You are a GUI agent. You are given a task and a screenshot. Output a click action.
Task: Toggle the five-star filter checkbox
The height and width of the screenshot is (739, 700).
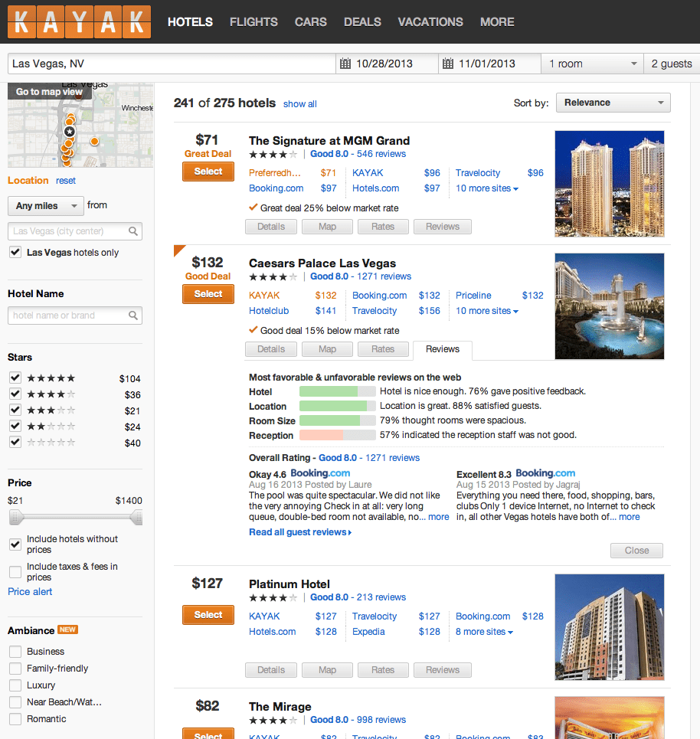[15, 378]
